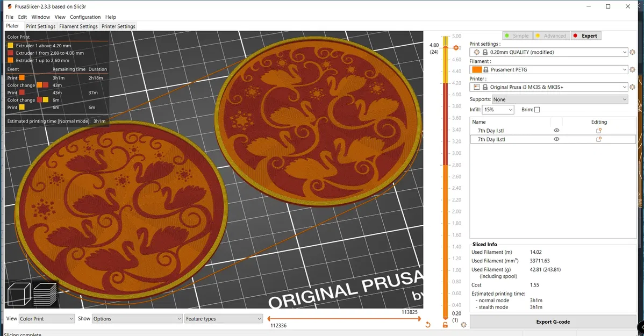Click the orange Prusament PETG color swatch

[477, 69]
